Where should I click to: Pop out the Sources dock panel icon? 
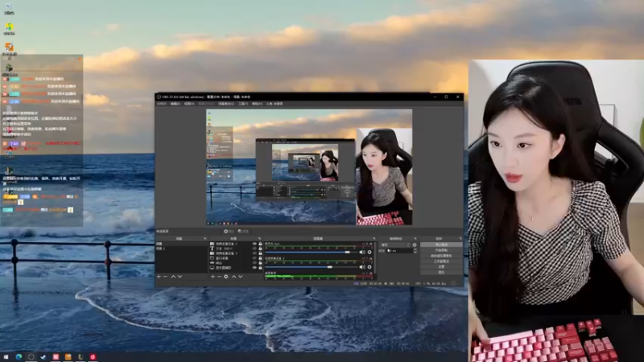click(259, 238)
